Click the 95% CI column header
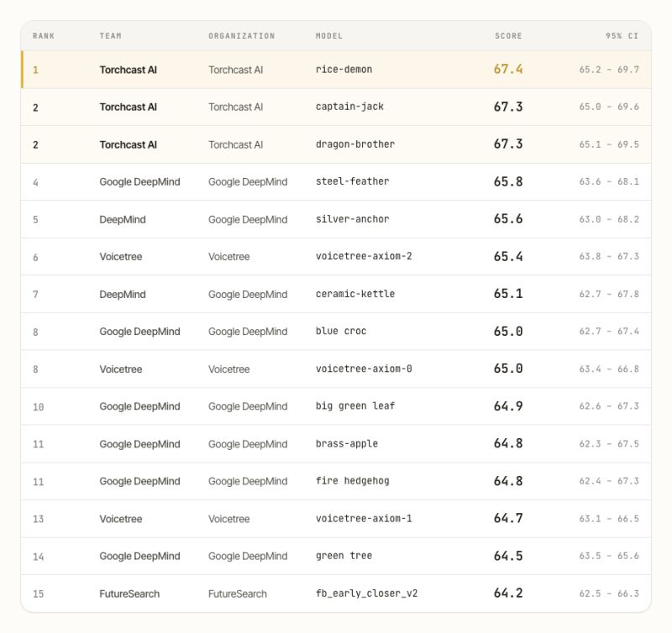The width and height of the screenshot is (672, 633). (x=622, y=36)
